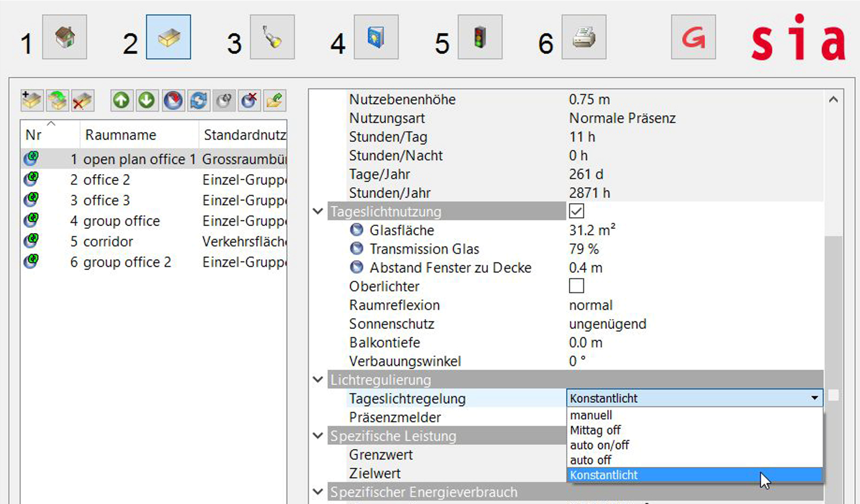Select room 'office 2'
Image resolution: width=860 pixels, height=504 pixels.
click(x=107, y=179)
